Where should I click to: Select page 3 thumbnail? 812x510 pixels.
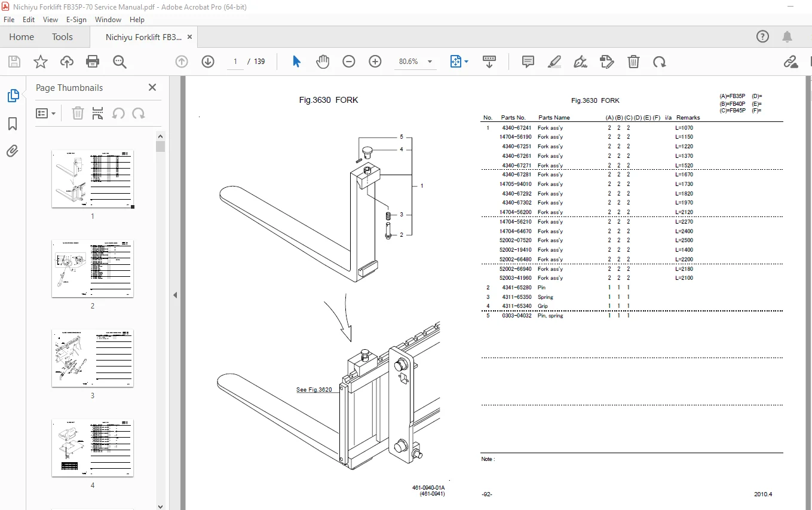[93, 358]
